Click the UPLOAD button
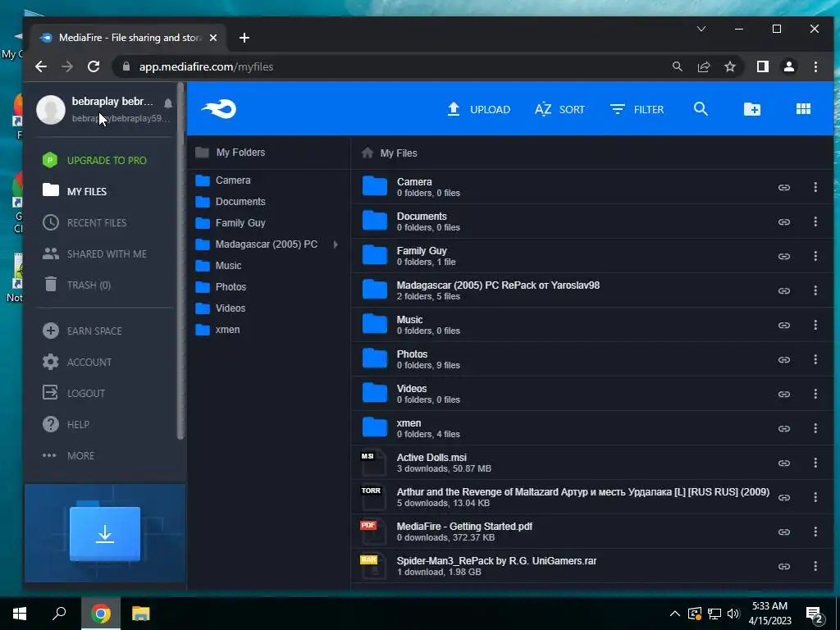Image resolution: width=840 pixels, height=630 pixels. [478, 109]
